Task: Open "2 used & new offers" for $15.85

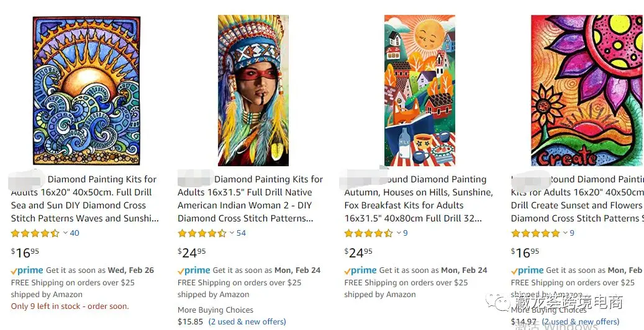Action: pos(247,322)
